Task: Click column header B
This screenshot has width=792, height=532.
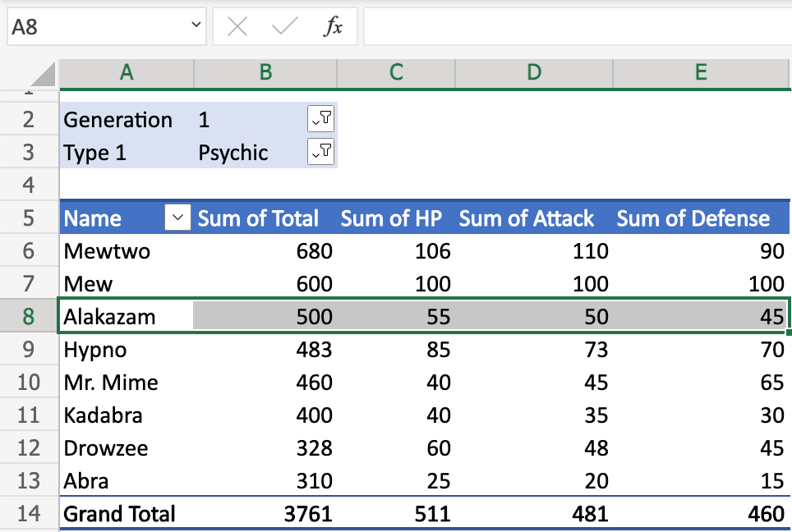Action: pos(265,73)
